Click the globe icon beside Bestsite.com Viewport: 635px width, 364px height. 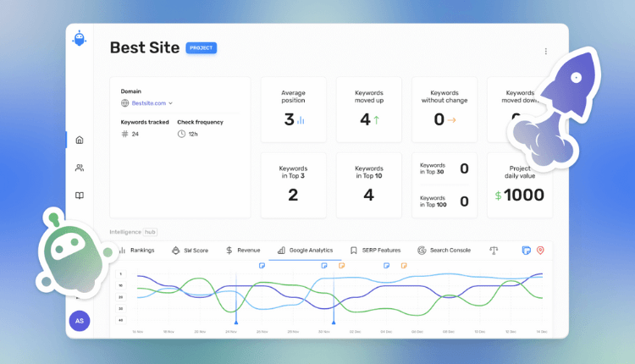point(124,103)
